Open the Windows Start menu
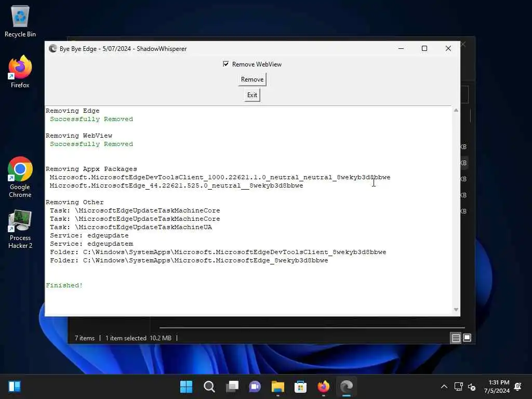The image size is (532, 399). (186, 387)
